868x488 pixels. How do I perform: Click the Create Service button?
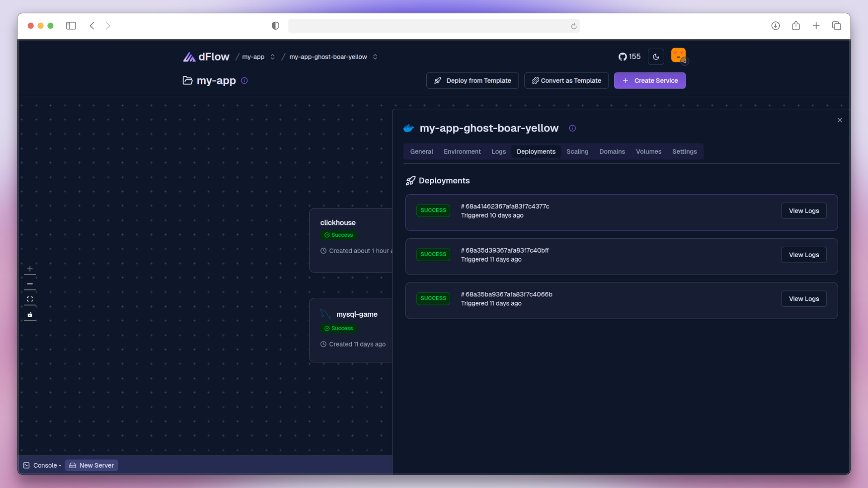649,81
